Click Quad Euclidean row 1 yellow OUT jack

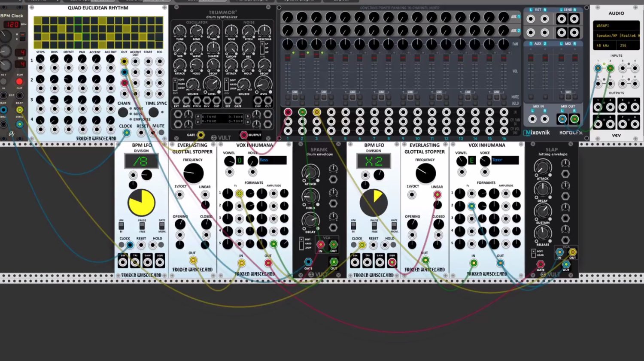pos(124,61)
